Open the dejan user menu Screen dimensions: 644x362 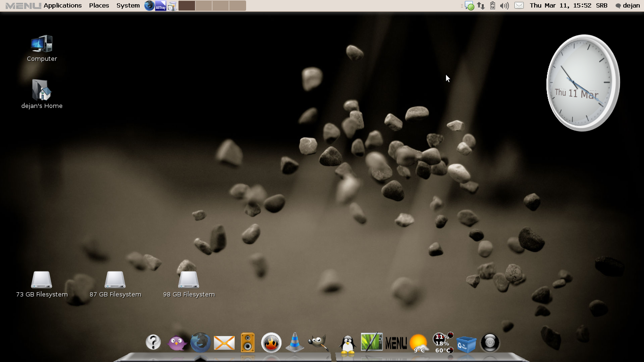click(x=627, y=6)
